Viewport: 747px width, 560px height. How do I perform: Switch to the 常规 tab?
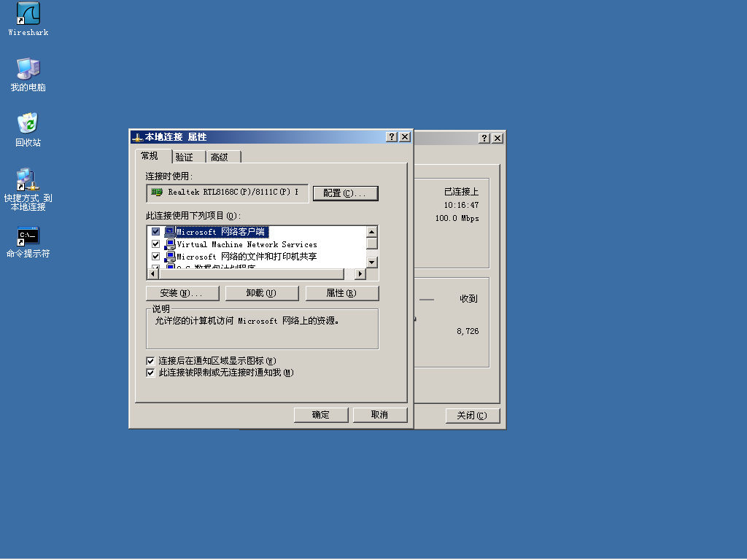coord(153,156)
